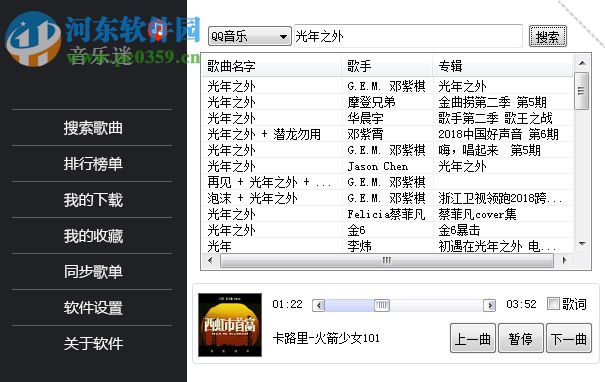Click the right arrow of progress slider
Viewport: 605px width, 382px height.
click(x=490, y=305)
